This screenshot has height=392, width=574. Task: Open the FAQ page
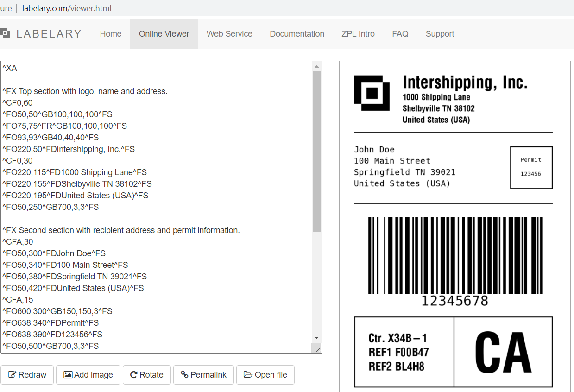click(x=400, y=33)
